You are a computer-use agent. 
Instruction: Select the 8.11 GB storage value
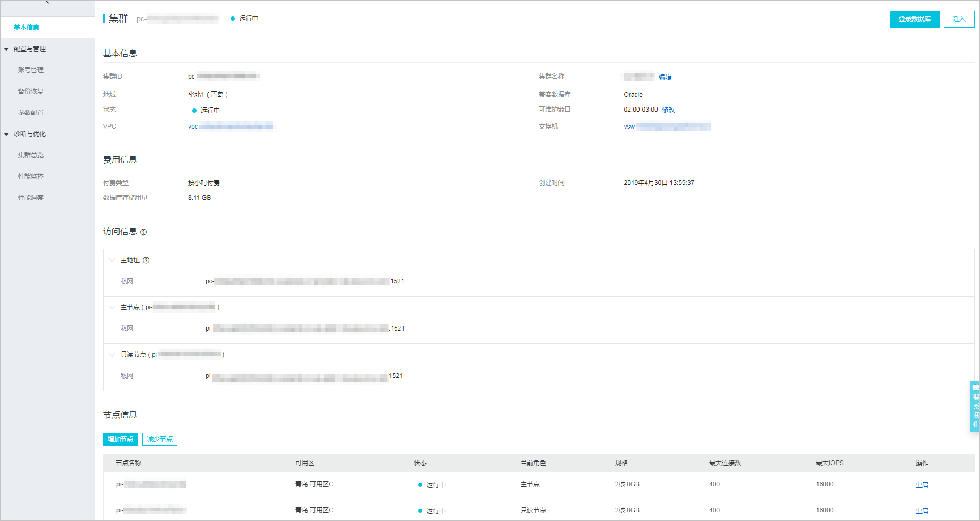[199, 198]
